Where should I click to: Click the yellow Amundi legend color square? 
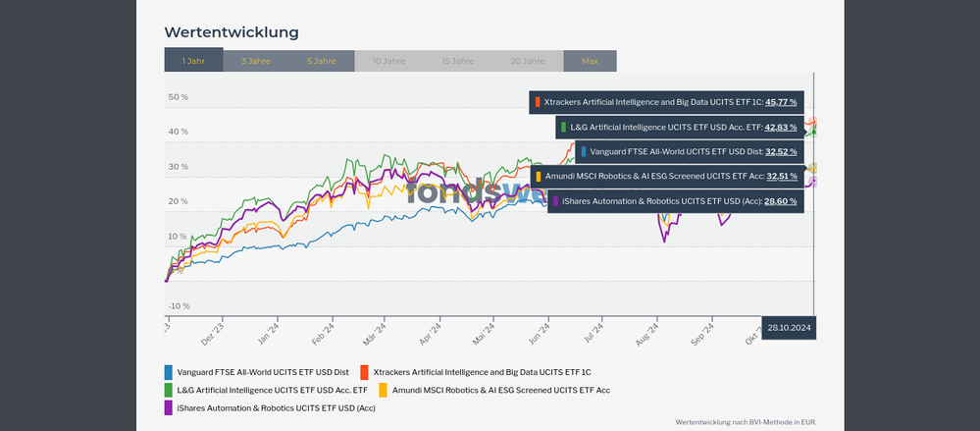tap(384, 390)
